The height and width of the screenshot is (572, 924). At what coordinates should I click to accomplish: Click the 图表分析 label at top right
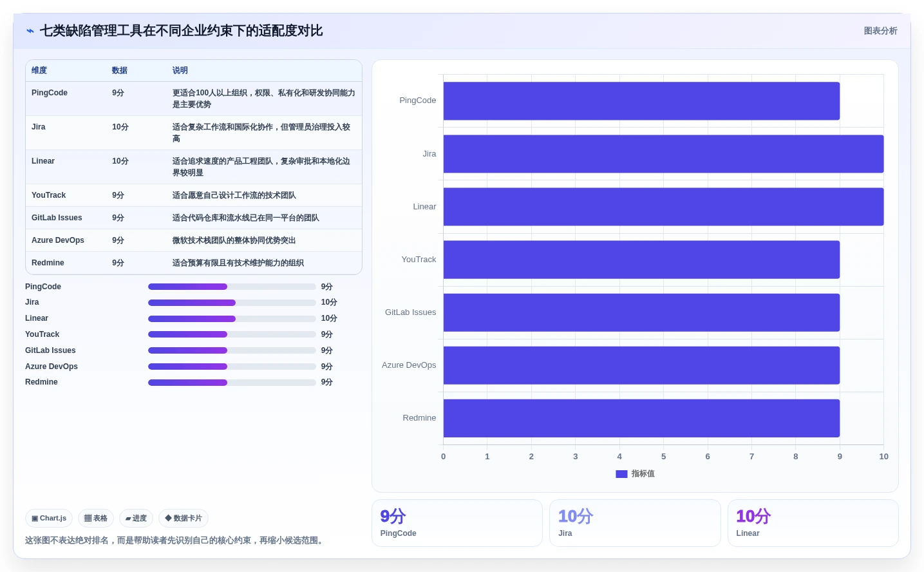[880, 31]
